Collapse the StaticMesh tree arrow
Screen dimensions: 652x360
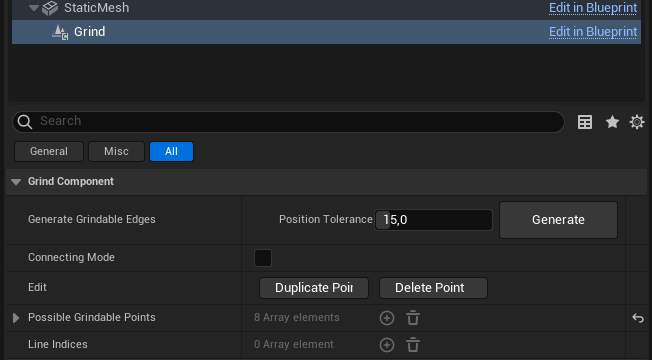point(34,8)
